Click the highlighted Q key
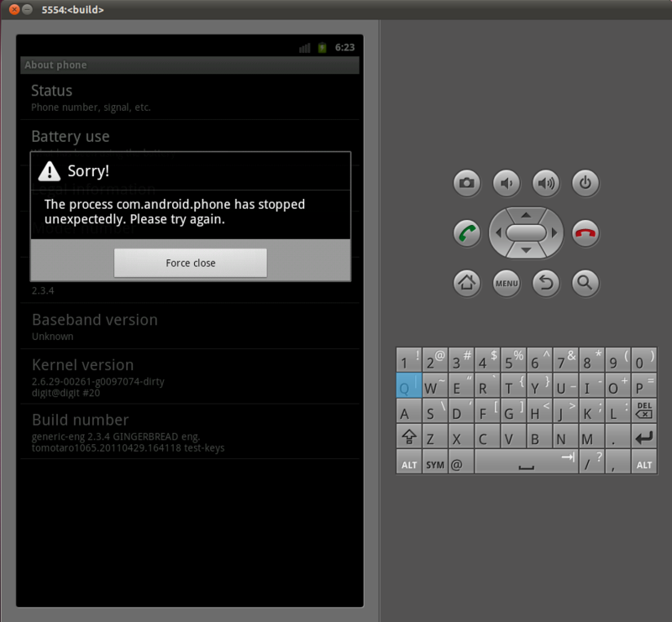 point(409,385)
